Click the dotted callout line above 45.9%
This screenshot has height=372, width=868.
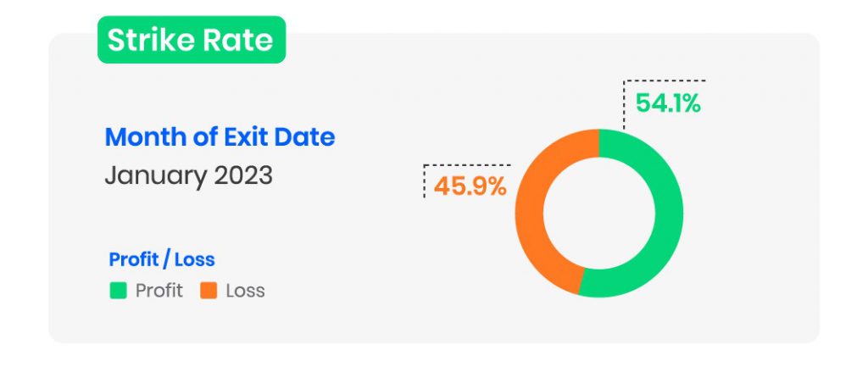(x=466, y=165)
